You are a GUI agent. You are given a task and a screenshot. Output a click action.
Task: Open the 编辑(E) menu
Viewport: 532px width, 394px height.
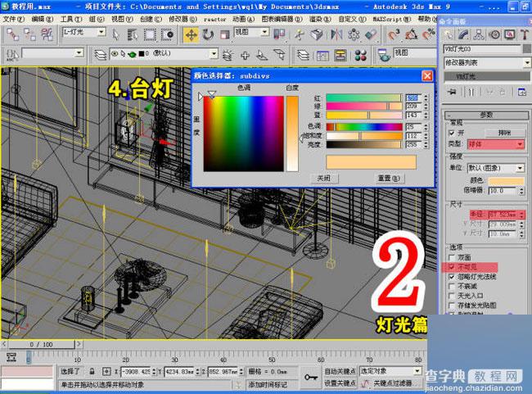pyautogui.click(x=43, y=19)
